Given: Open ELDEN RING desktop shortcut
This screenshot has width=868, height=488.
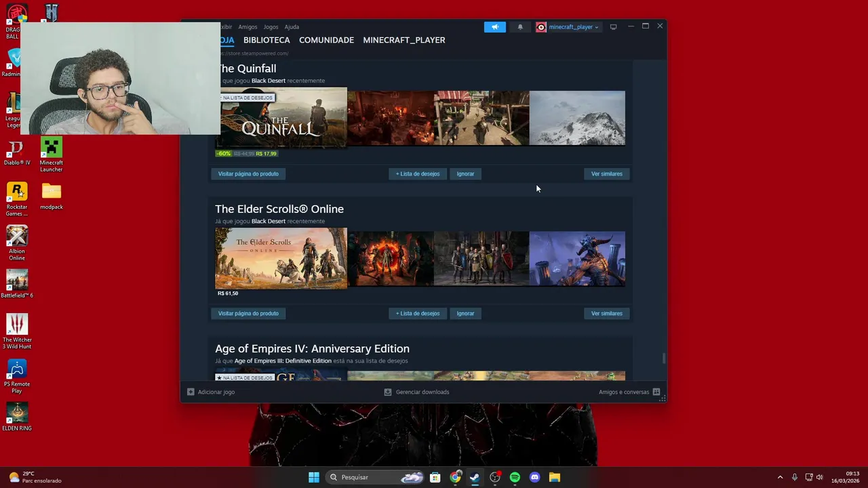Looking at the screenshot, I should (17, 417).
